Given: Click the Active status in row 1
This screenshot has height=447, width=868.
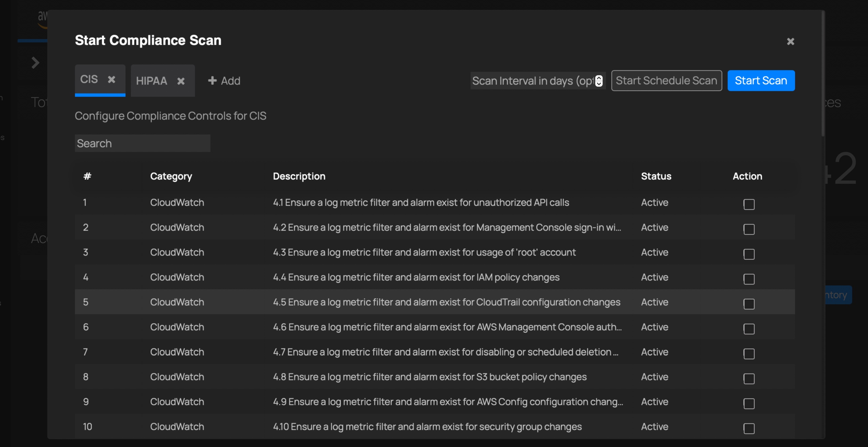Looking at the screenshot, I should [654, 202].
